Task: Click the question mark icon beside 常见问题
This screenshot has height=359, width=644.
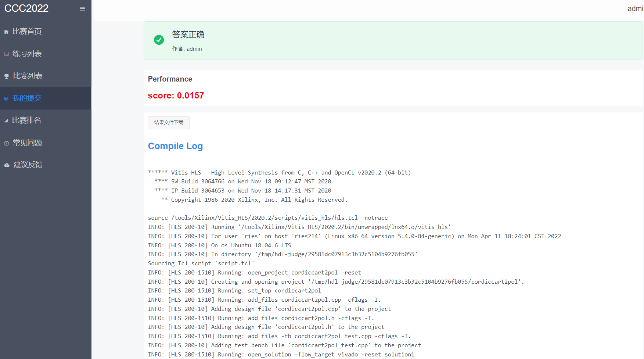Action: coord(7,143)
